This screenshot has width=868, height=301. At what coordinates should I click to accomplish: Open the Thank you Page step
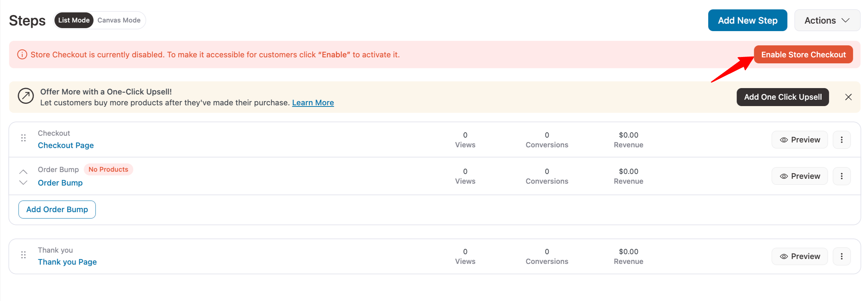pos(67,262)
